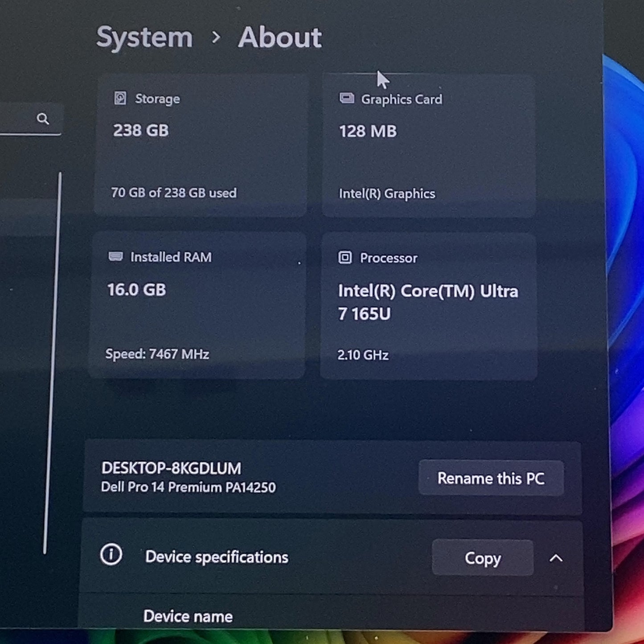
Task: Click the Processor label
Action: [389, 258]
